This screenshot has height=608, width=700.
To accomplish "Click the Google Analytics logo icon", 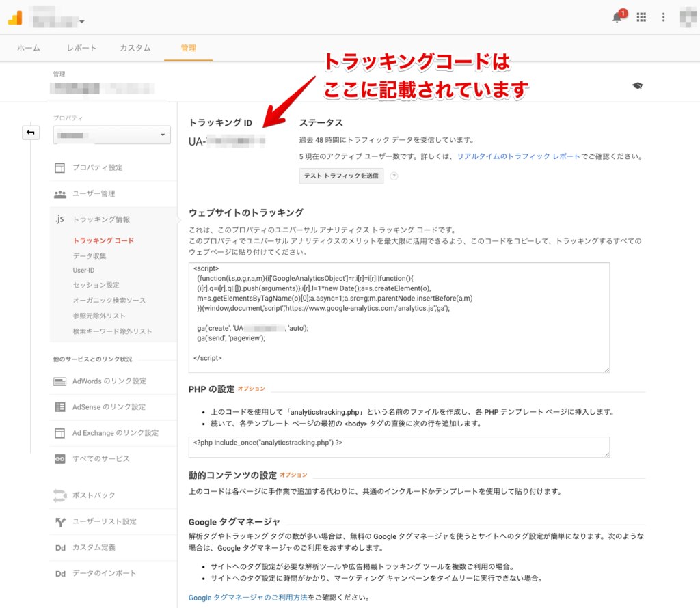I will [15, 18].
